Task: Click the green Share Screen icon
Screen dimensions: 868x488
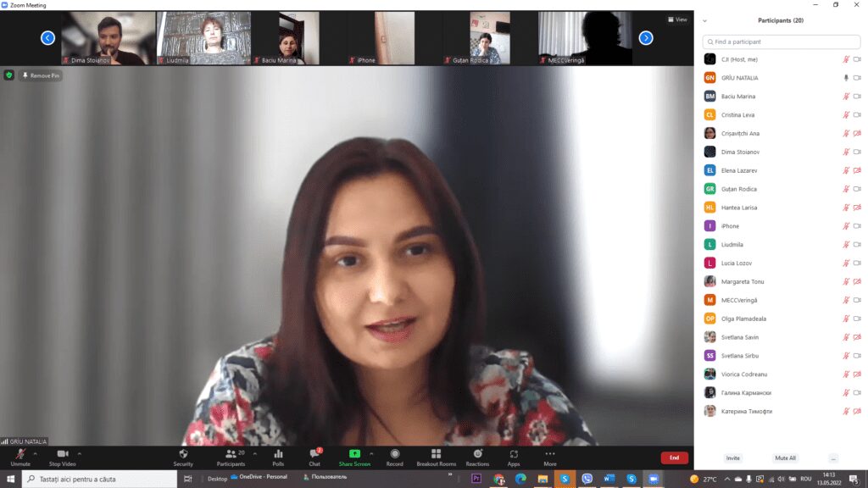Action: point(354,454)
